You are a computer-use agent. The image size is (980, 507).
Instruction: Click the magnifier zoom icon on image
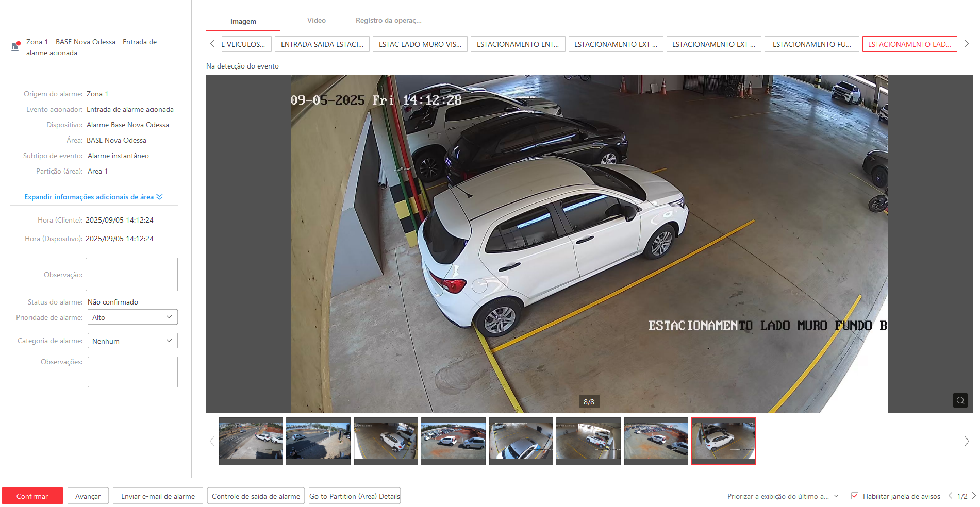point(960,400)
